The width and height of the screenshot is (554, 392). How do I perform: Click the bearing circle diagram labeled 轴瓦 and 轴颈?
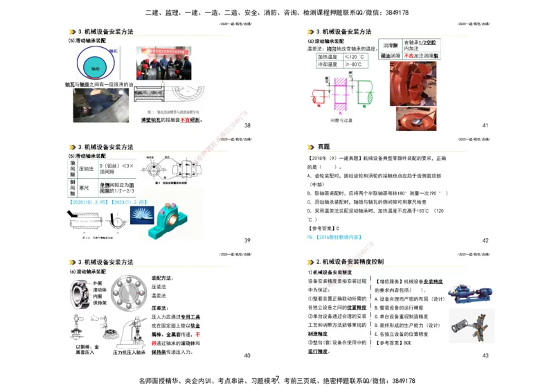click(97, 63)
